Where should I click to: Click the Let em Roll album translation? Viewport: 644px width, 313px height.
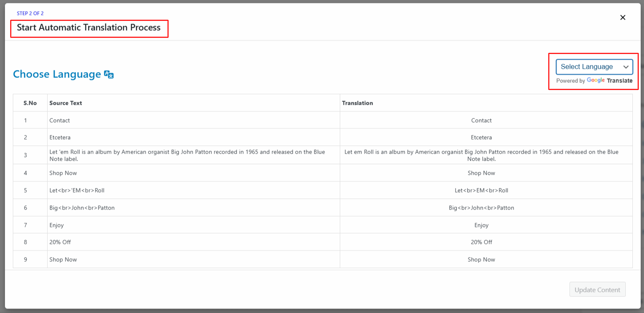(481, 155)
